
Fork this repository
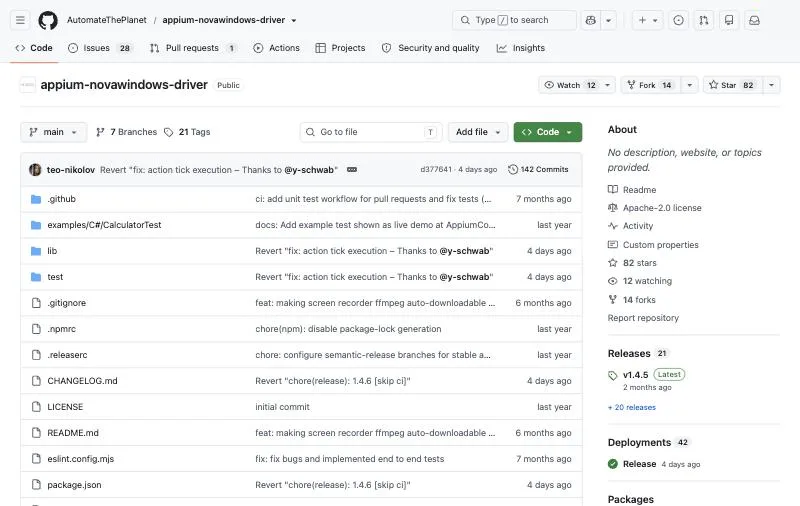coord(651,85)
